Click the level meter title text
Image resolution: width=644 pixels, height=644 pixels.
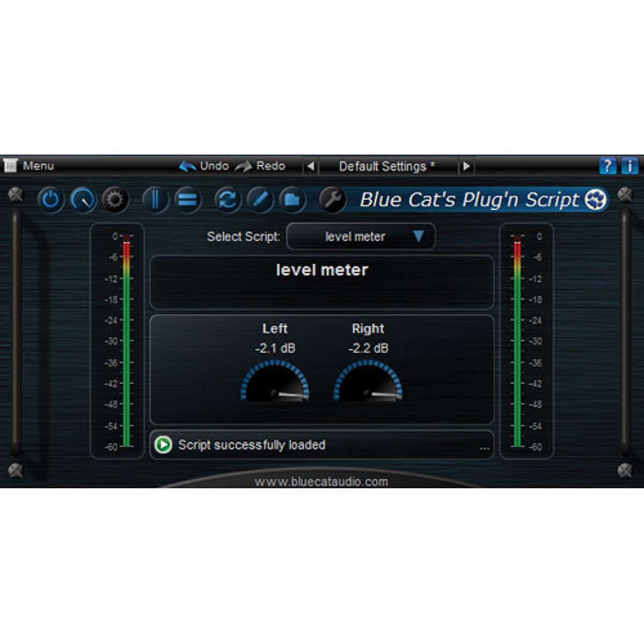pos(322,270)
